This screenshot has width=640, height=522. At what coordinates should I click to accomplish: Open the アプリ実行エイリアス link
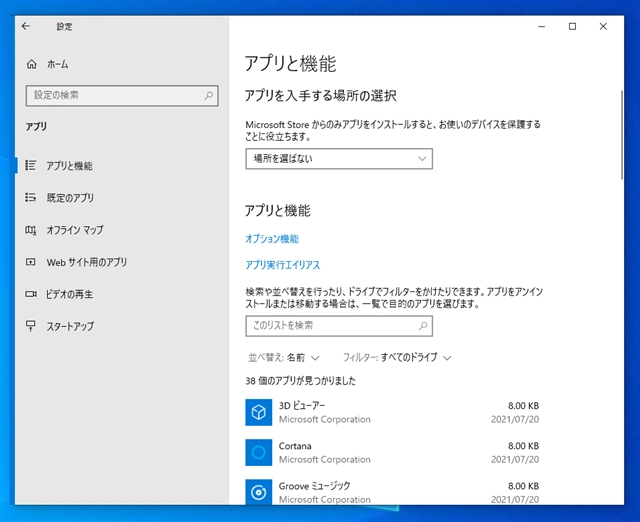(x=282, y=265)
